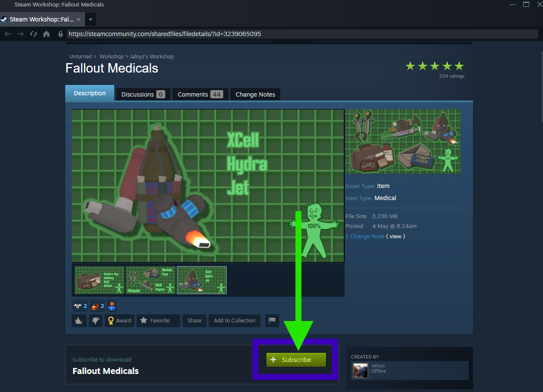Viewport: 543px width, 392px height.
Task: Click the Fallout Medicals page title
Action: click(x=112, y=68)
